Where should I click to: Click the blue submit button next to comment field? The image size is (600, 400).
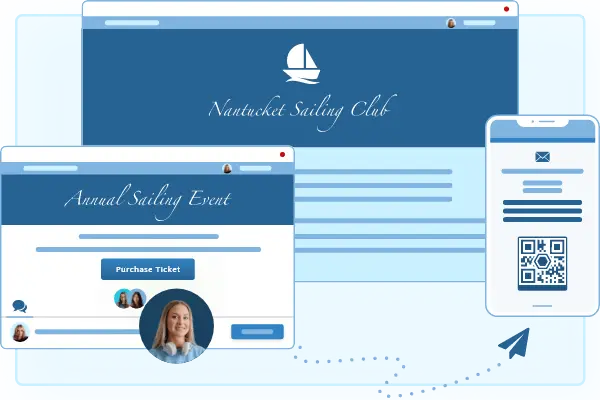(x=257, y=331)
